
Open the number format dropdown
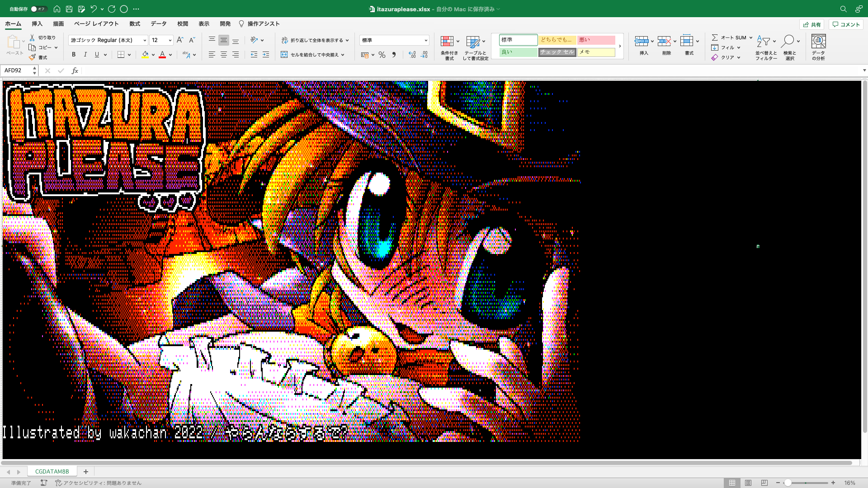426,40
